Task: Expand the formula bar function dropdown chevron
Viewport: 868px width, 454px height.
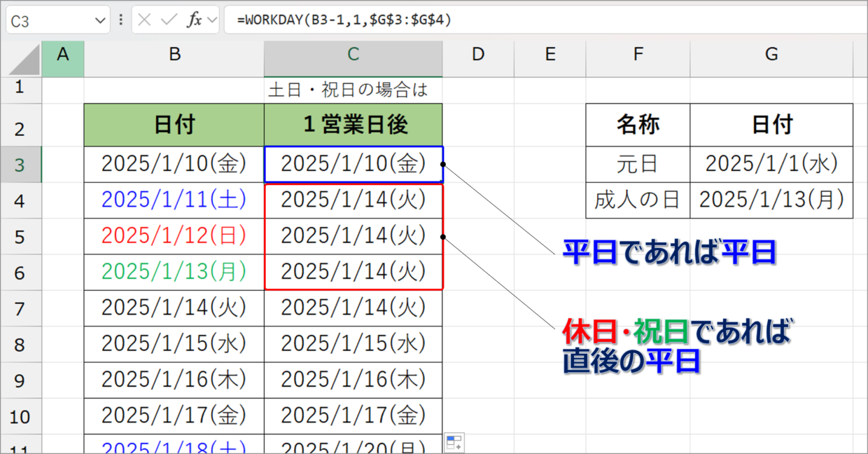Action: (212, 20)
